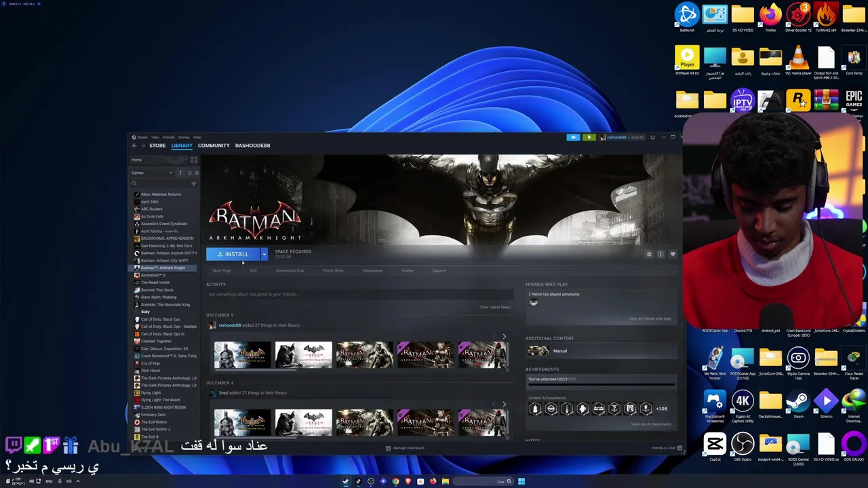This screenshot has height=488, width=868.
Task: Select Bully in the game list
Action: (145, 312)
